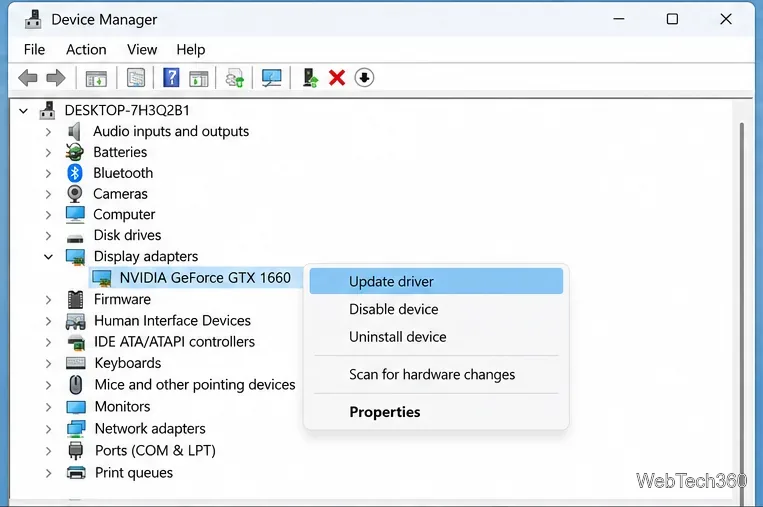Image resolution: width=763 pixels, height=507 pixels.
Task: Select the Human Interface Devices label
Action: [x=172, y=321]
